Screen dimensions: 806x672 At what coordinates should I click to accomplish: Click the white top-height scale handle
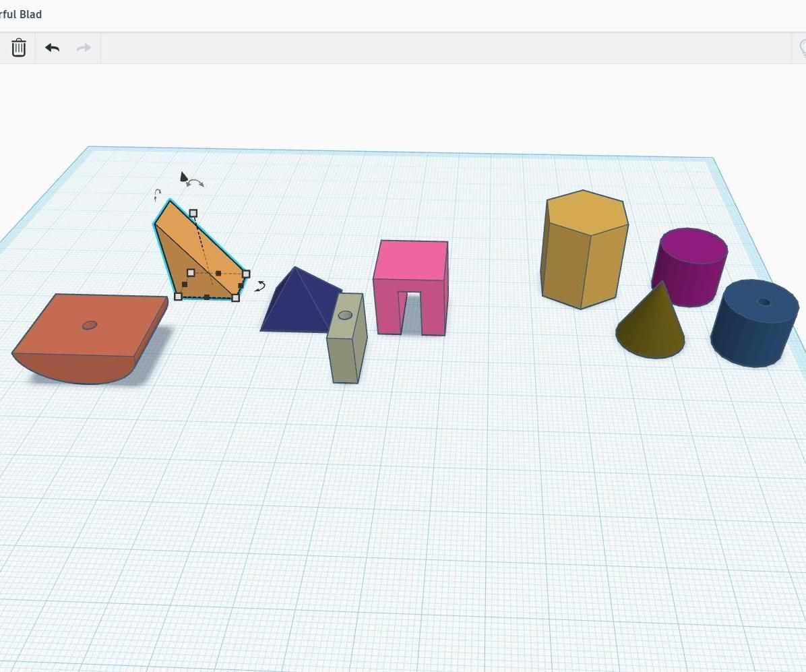click(x=194, y=212)
